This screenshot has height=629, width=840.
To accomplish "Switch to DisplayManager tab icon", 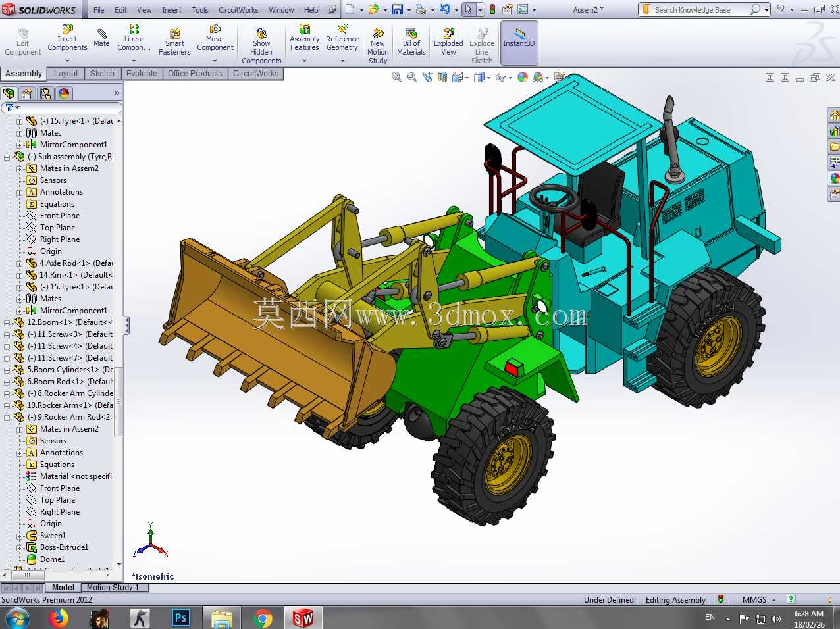I will (64, 93).
